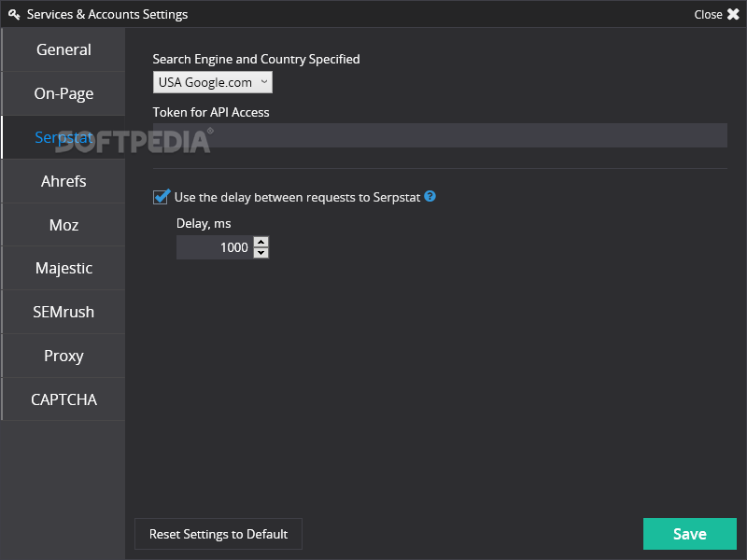Click the key icon in title bar
Viewport: 747px width, 560px height.
[x=14, y=15]
